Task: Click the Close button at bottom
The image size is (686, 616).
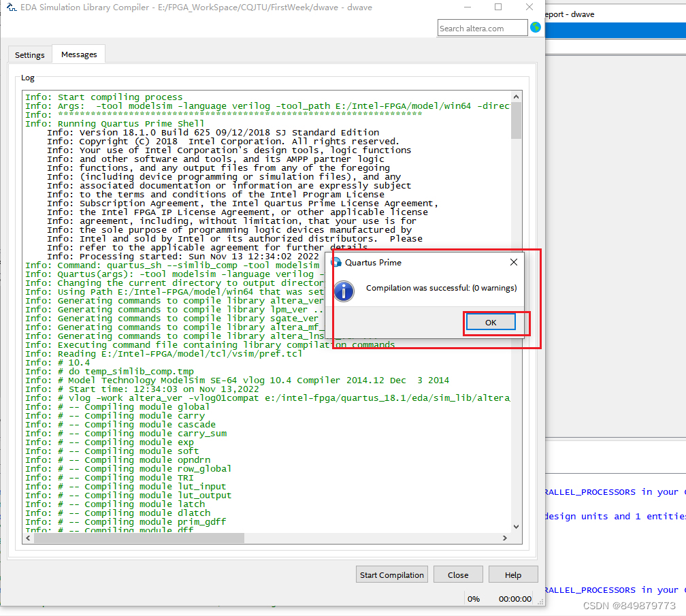Action: [x=458, y=575]
